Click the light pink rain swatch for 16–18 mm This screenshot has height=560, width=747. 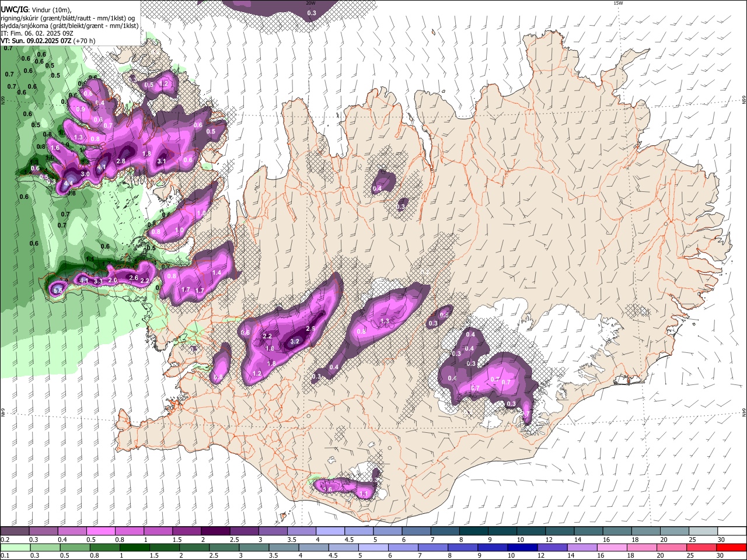pos(612,547)
